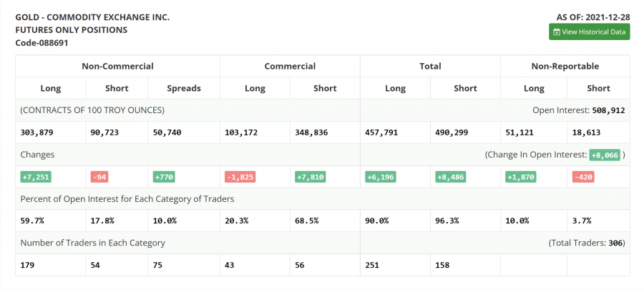This screenshot has height=290, width=644.
Task: Click the trader count 158
Action: pyautogui.click(x=442, y=265)
